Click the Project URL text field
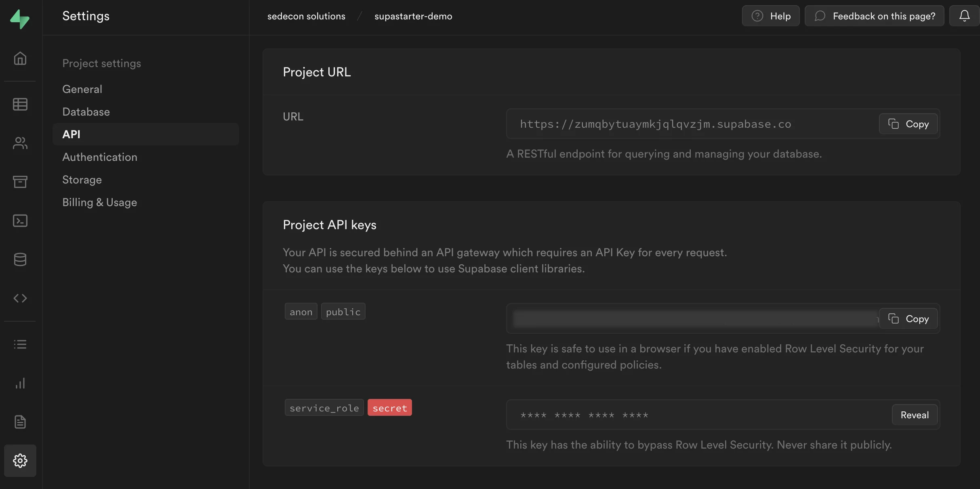980x489 pixels. coord(691,124)
